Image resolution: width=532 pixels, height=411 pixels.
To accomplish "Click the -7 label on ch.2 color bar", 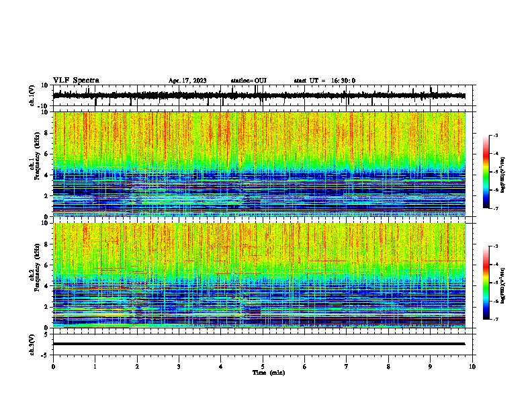I will coord(496,319).
